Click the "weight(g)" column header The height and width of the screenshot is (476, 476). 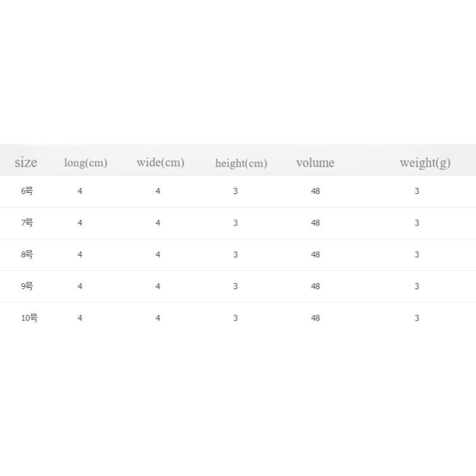[425, 162]
